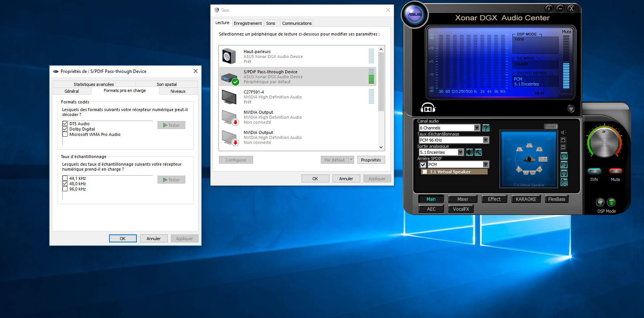The height and width of the screenshot is (318, 644).
Task: Click the listener head in the speaker map
Action: [529, 159]
